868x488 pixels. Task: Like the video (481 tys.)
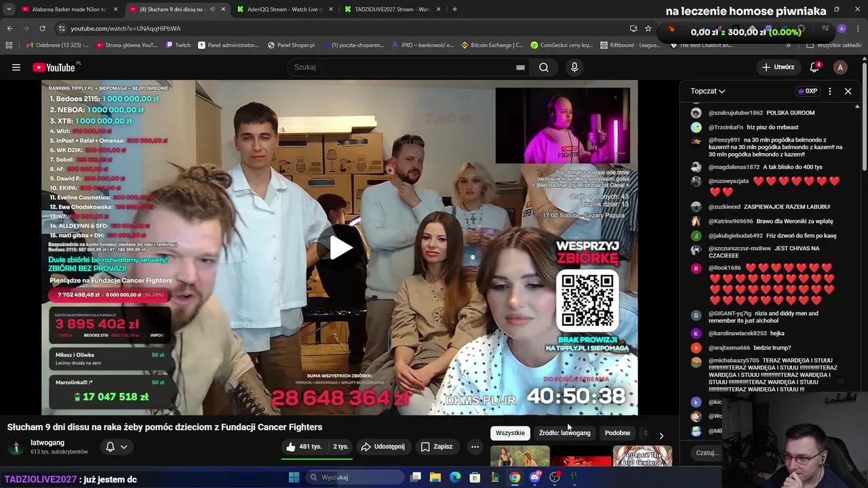[x=304, y=447]
